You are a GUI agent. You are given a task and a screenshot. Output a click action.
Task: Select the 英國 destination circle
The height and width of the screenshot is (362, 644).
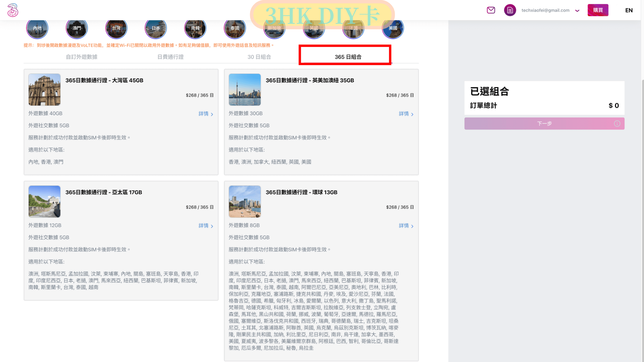point(314,28)
